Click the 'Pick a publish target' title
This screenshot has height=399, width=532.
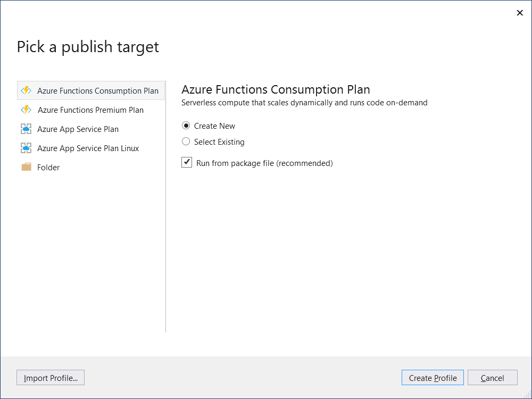click(88, 47)
